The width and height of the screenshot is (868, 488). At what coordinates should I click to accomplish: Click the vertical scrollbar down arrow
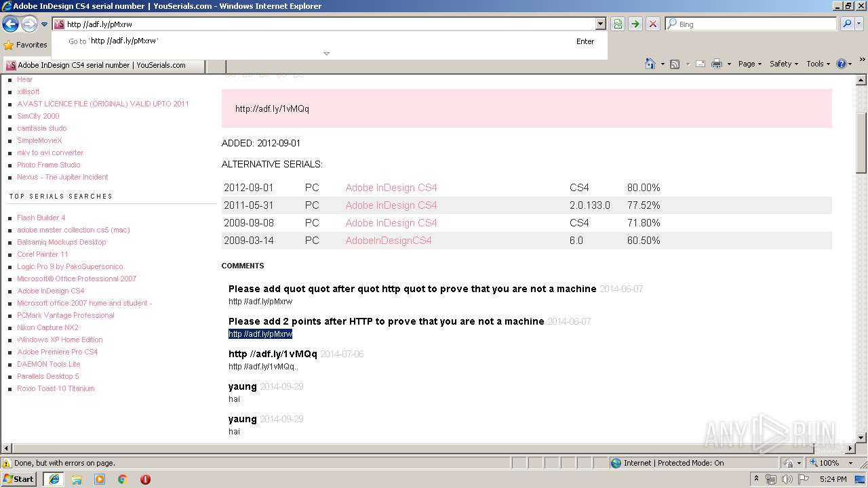point(861,438)
